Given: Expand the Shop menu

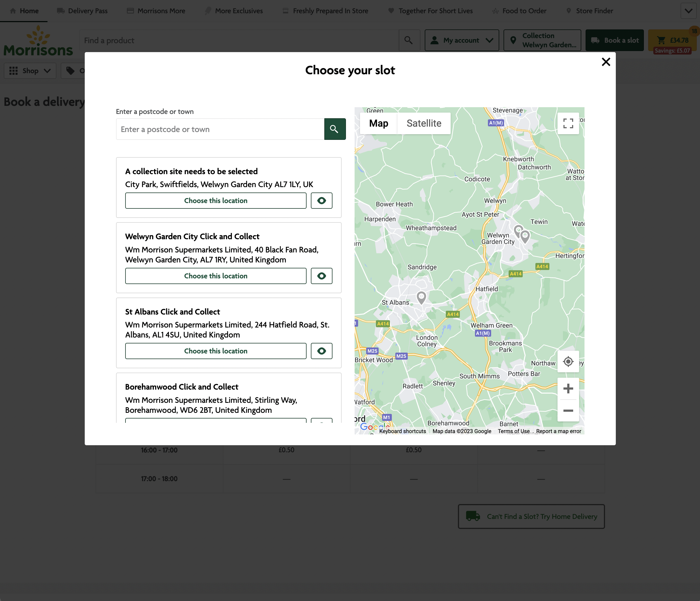Looking at the screenshot, I should [30, 71].
